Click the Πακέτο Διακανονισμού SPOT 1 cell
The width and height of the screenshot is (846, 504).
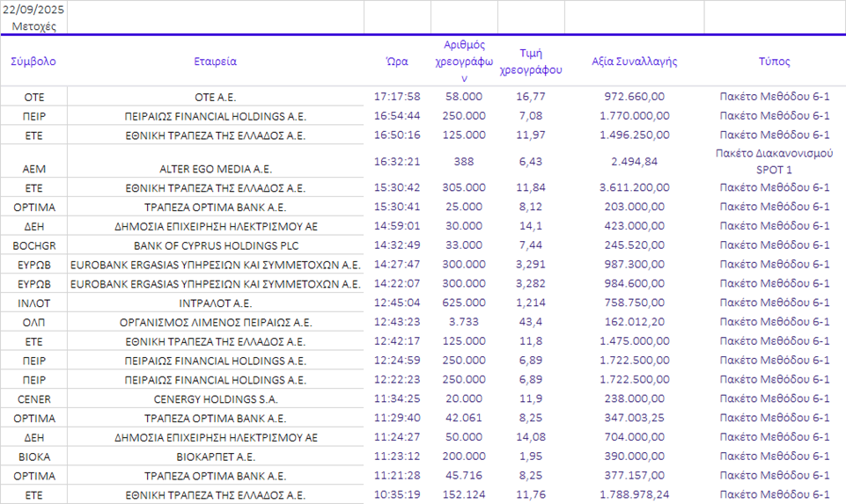coord(774,162)
